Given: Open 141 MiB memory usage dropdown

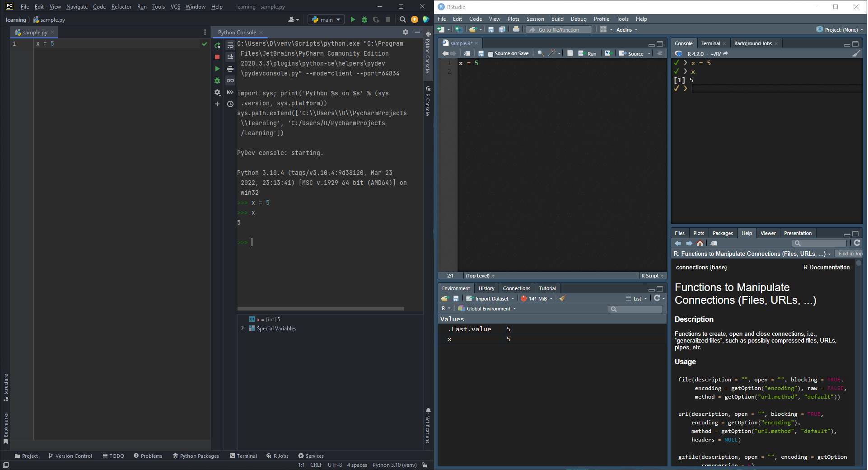Looking at the screenshot, I should [x=537, y=298].
